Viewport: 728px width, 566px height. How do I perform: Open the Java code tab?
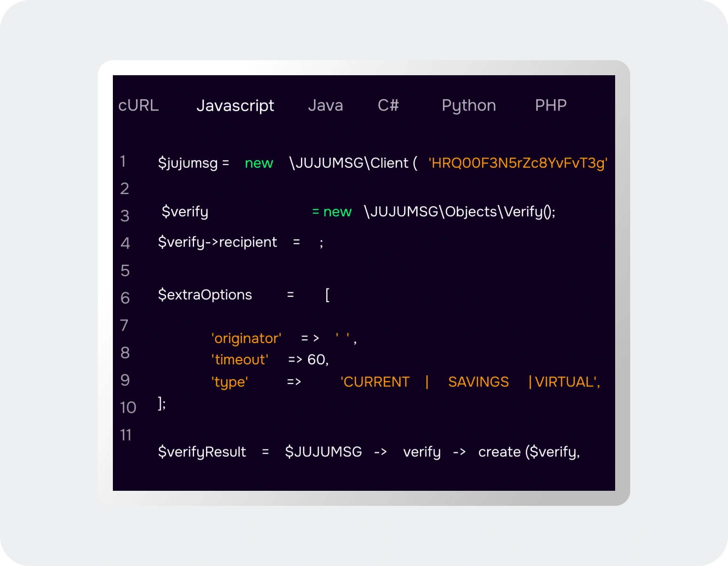coord(325,105)
